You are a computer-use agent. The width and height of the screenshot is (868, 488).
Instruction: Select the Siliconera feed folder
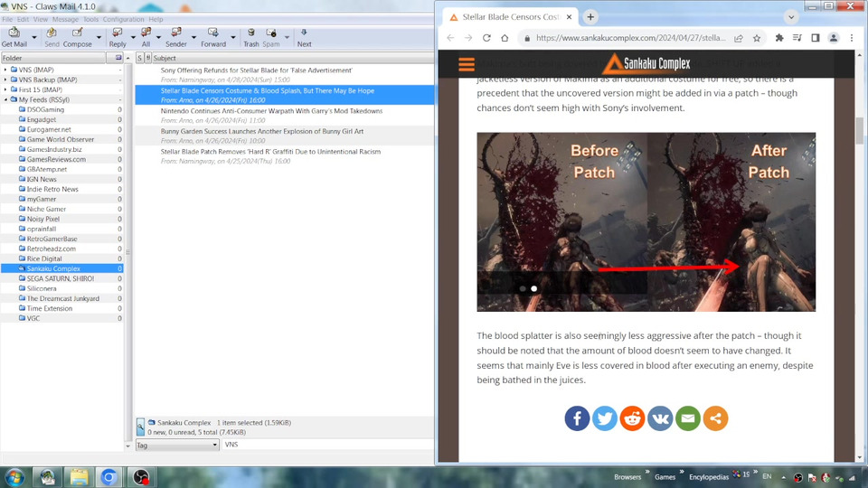[x=42, y=288]
